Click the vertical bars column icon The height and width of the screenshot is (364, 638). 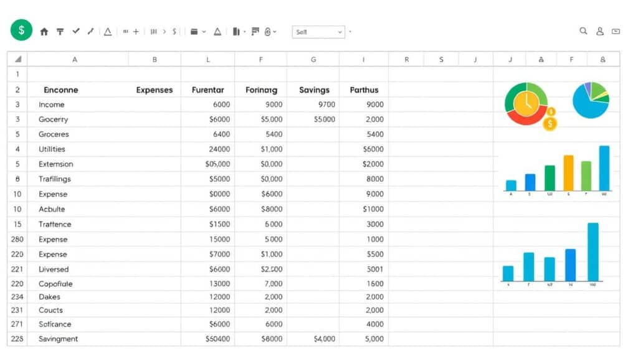pyautogui.click(x=153, y=31)
